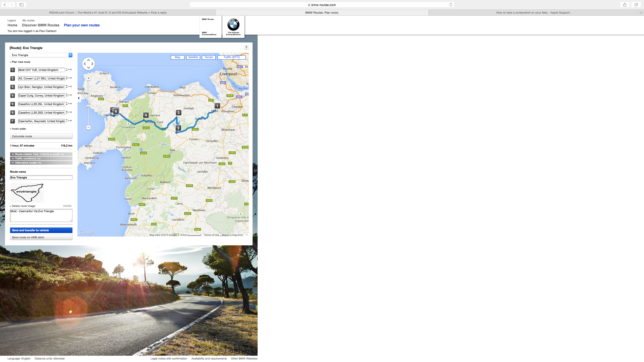
Task: Switch to the RS246.com Forum tab
Action: click(x=108, y=13)
